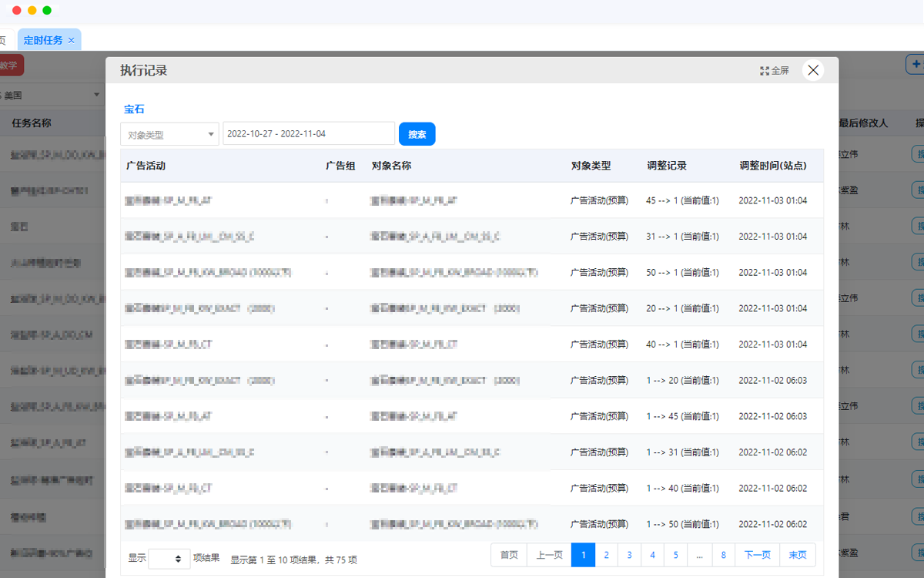This screenshot has height=578, width=924.
Task: Click the adjustment record 50 --> 1 (当前值:1)
Action: click(682, 273)
